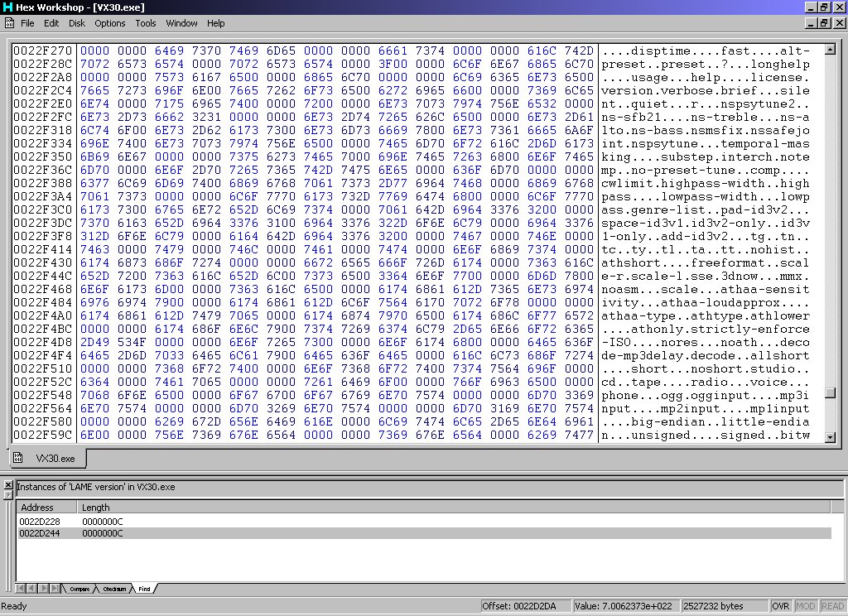Select the Find results tab
Screen dimensions: 848x616
pyautogui.click(x=144, y=589)
